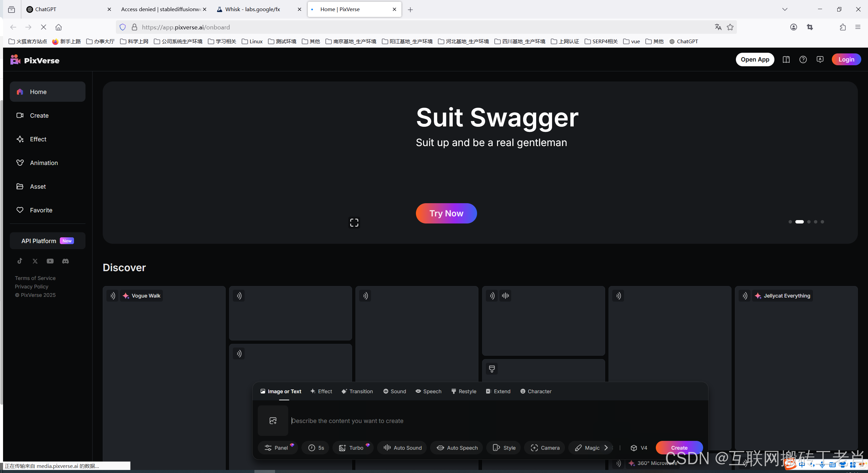Toggle Auto Speech option
Screen dimensions: 868x473
456,448
